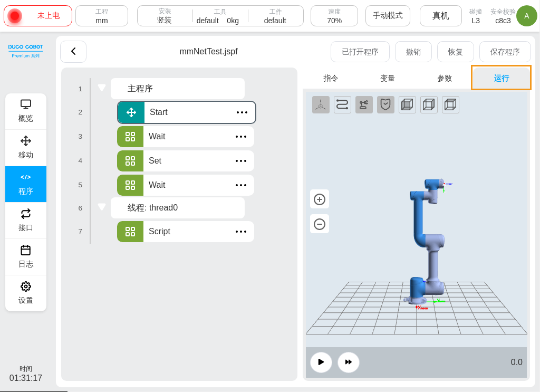This screenshot has width=540, height=392.
Task: Open the 设置 settings page
Action: point(26,293)
